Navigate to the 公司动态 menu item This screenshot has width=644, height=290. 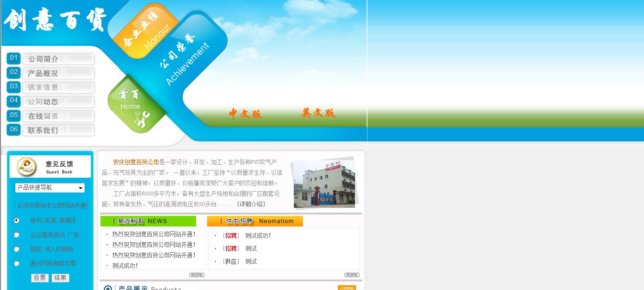(58, 102)
